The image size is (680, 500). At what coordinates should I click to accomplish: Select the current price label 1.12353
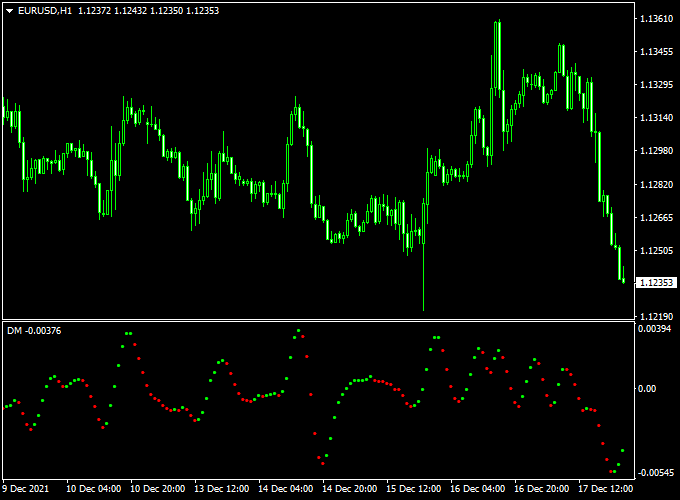[656, 283]
